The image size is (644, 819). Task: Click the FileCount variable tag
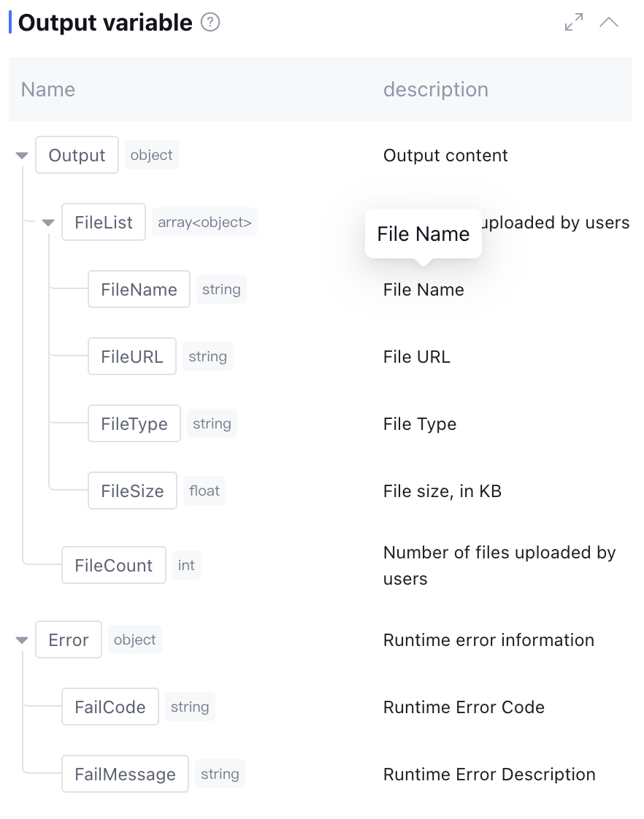114,566
